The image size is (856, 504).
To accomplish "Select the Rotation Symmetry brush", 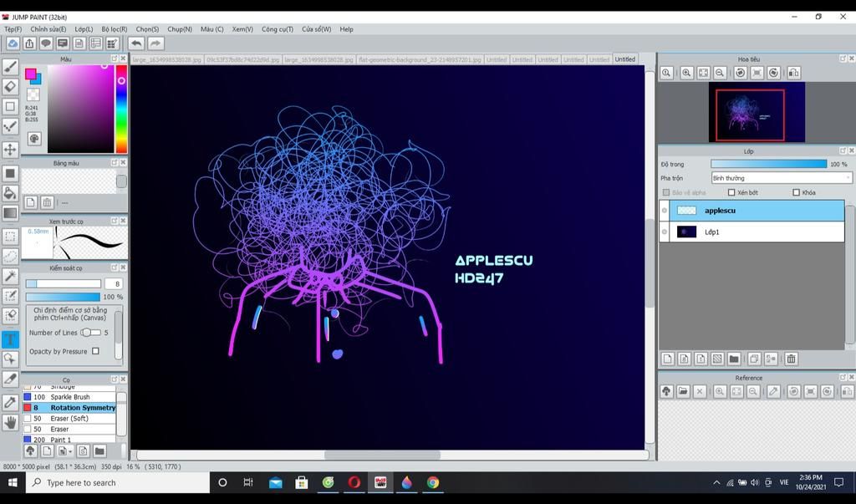I will pyautogui.click(x=69, y=407).
